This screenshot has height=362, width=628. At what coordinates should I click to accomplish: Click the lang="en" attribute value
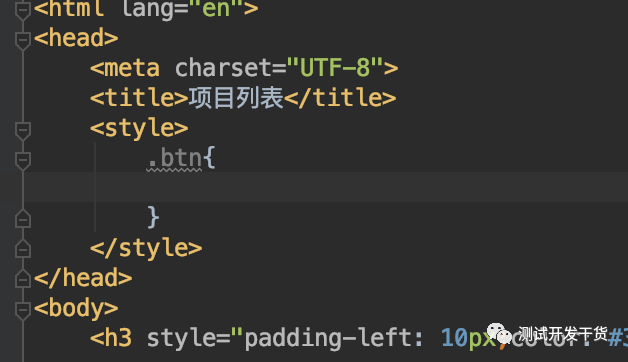pos(216,9)
